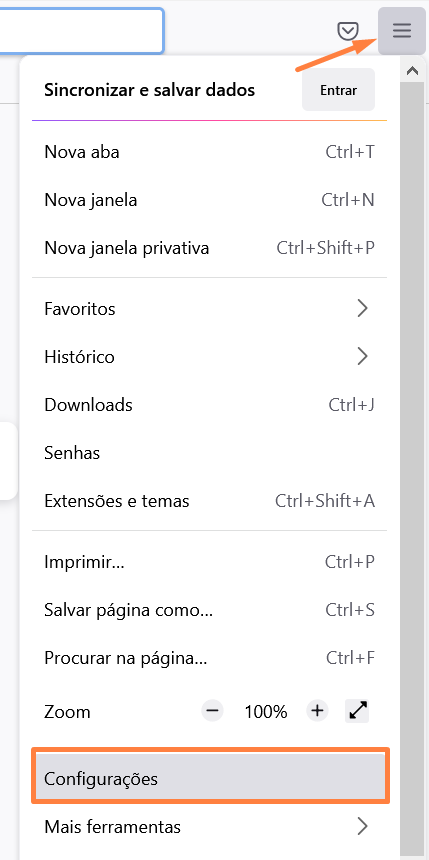The width and height of the screenshot is (429, 860).
Task: Toggle fullscreen with the arrows icon
Action: click(x=358, y=711)
